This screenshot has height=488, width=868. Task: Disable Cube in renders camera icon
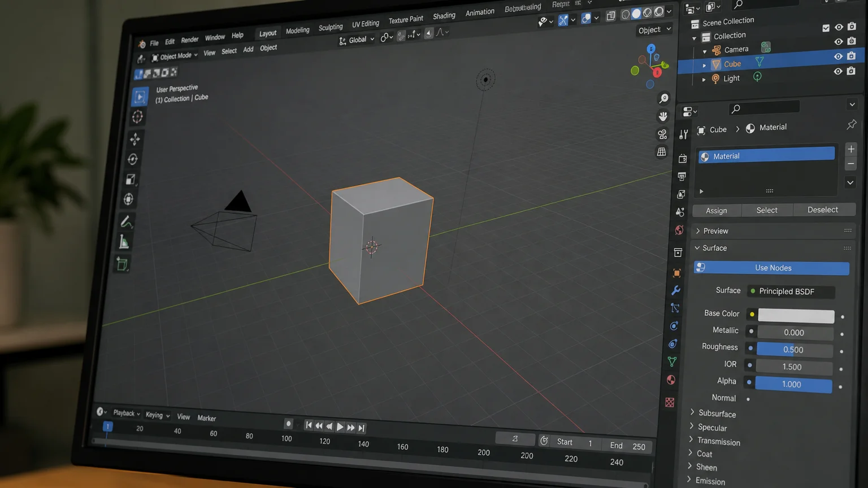tap(852, 56)
